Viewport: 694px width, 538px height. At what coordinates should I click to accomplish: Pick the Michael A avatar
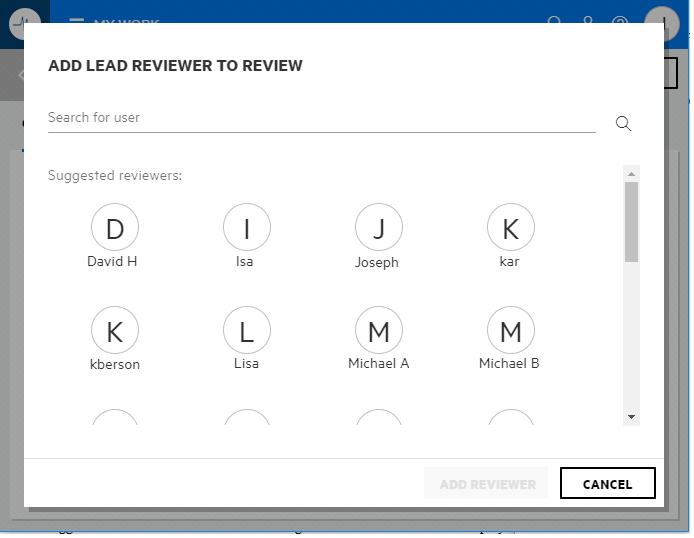(379, 331)
